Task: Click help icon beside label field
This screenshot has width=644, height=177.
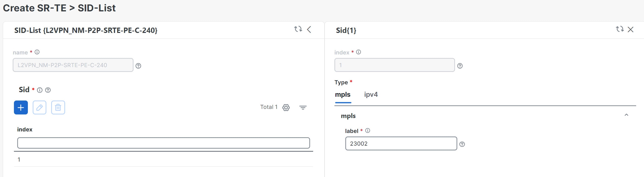Action: pos(462,144)
